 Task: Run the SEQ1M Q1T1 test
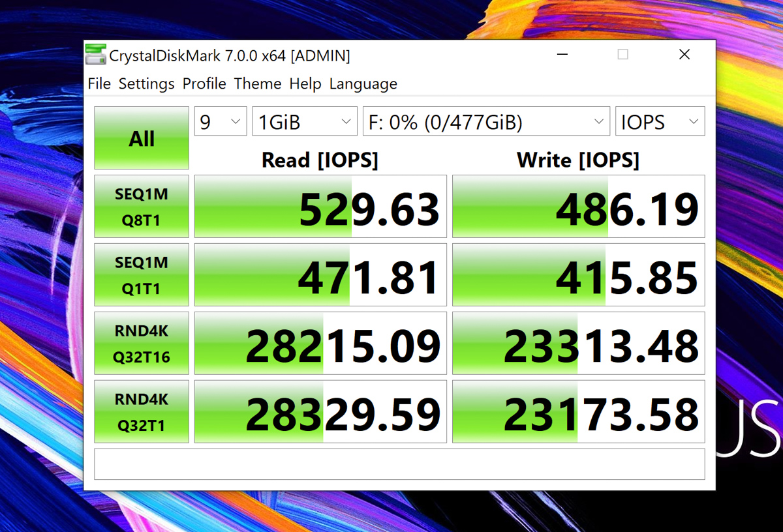[142, 275]
